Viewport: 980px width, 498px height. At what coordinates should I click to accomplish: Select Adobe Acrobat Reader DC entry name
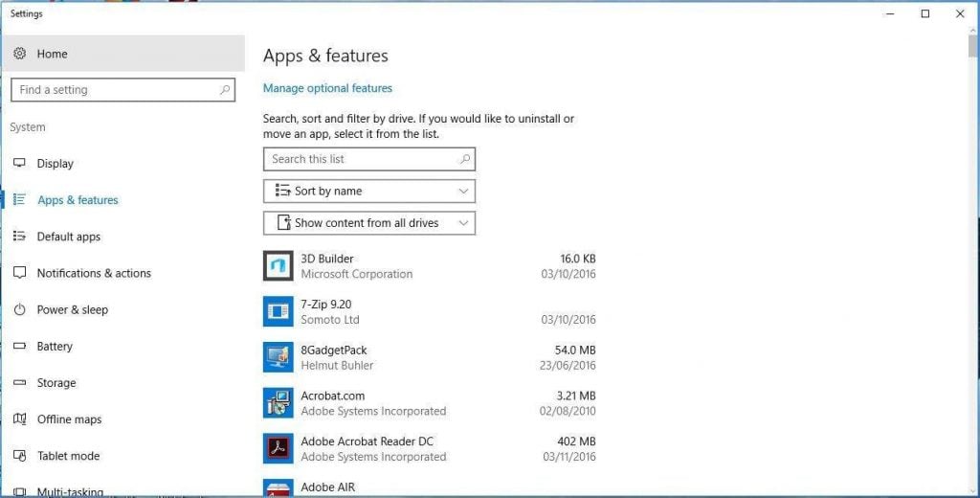[367, 441]
